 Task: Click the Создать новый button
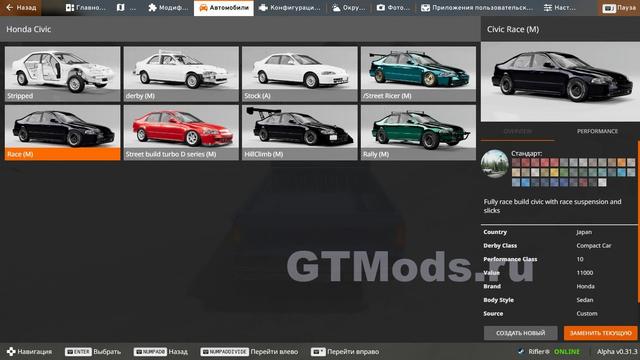(520, 333)
